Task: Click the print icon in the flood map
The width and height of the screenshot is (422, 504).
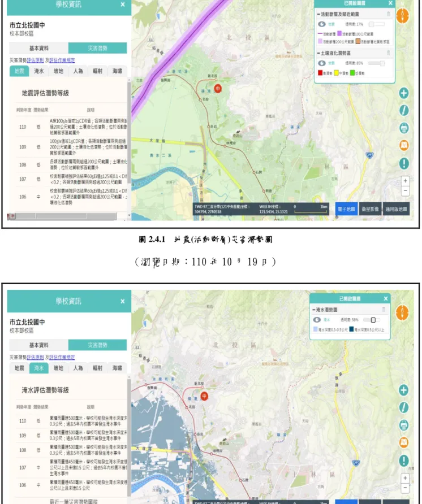Action: pos(404,425)
